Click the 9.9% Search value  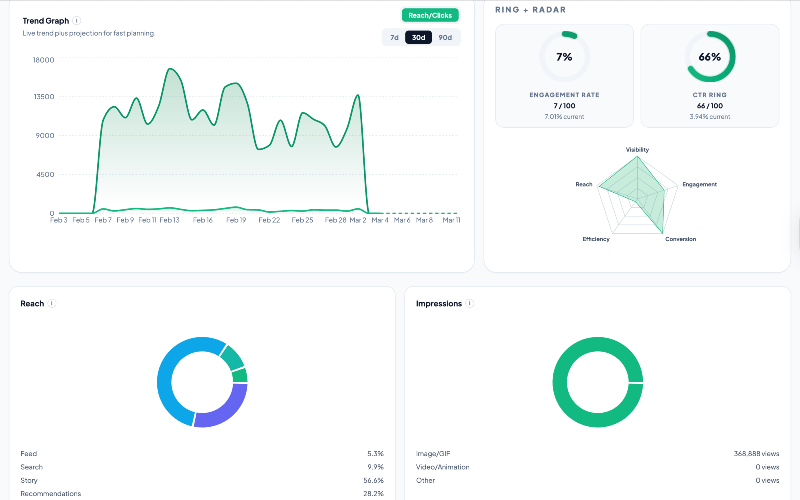point(375,467)
